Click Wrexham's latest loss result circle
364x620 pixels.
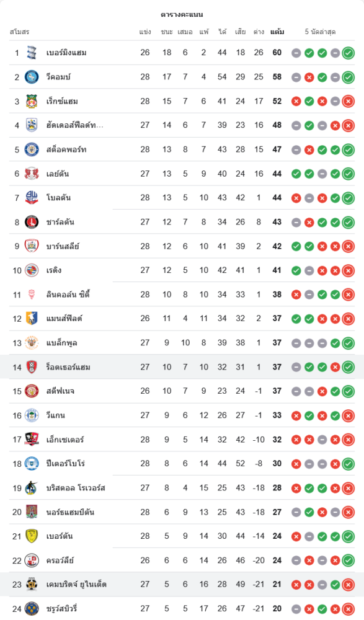pos(348,102)
